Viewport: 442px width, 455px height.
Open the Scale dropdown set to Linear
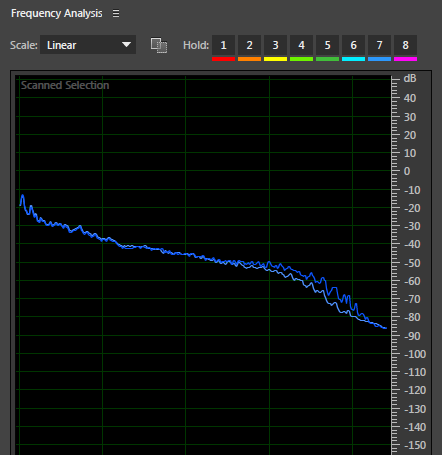click(x=88, y=45)
